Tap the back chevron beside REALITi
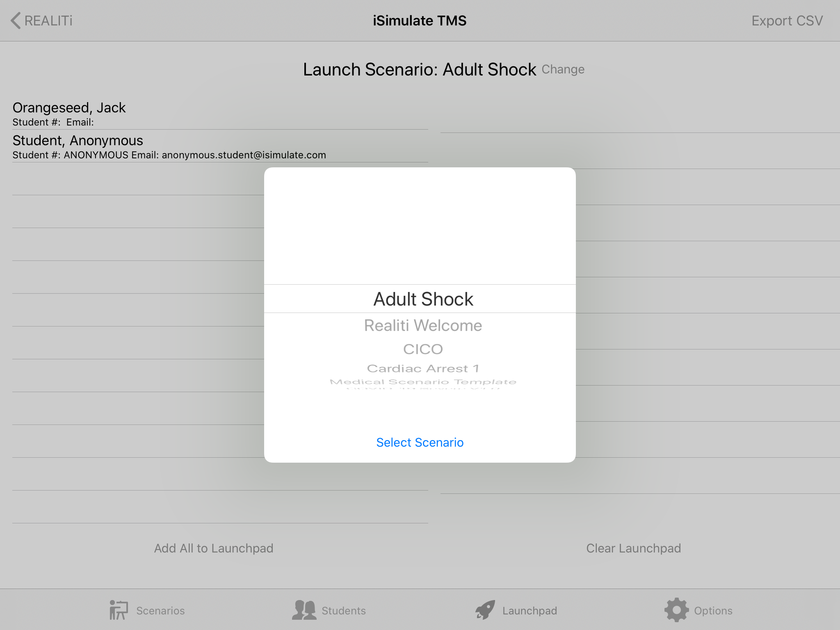This screenshot has width=840, height=630. (15, 20)
